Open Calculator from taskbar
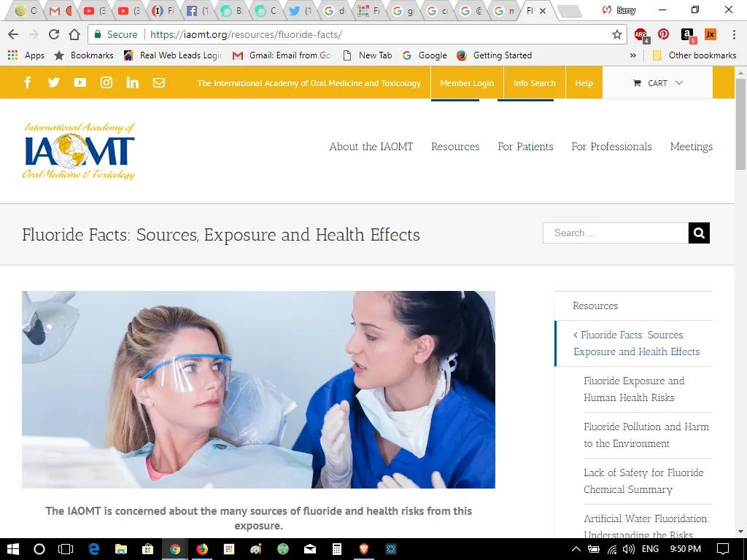This screenshot has height=560, width=747. point(337,549)
